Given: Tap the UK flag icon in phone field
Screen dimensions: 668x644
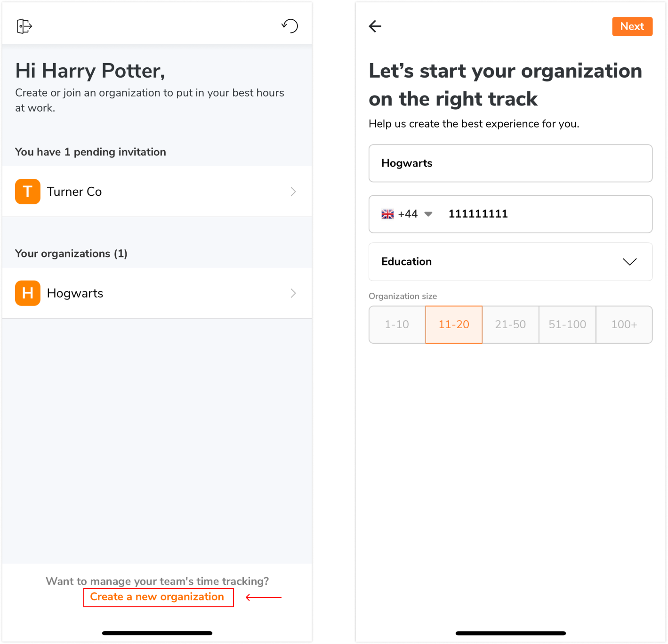Looking at the screenshot, I should tap(387, 214).
